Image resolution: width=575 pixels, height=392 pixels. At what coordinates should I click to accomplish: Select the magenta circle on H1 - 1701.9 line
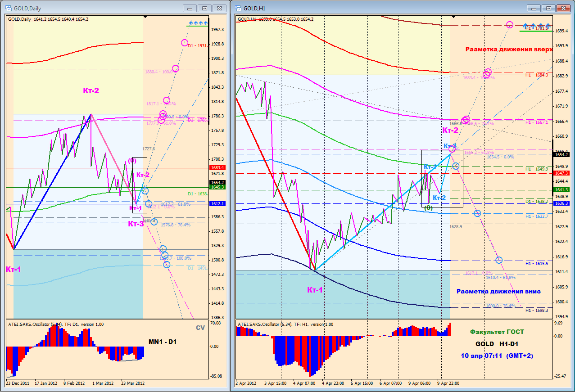[510, 25]
